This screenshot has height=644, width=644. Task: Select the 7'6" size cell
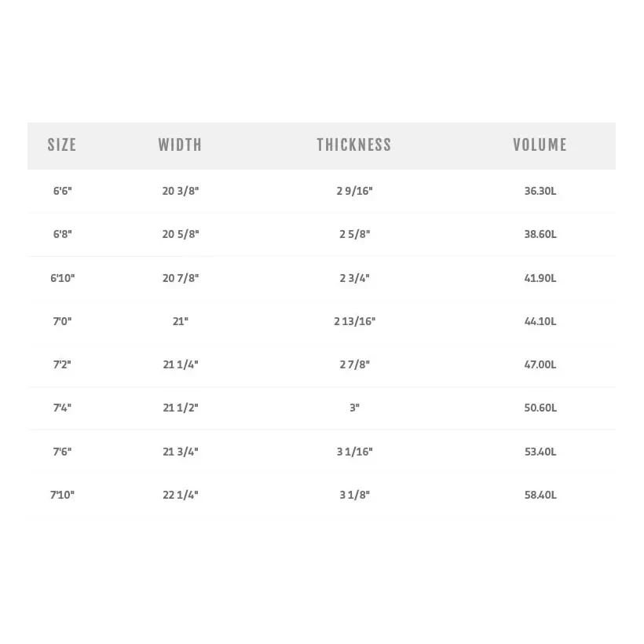62,452
